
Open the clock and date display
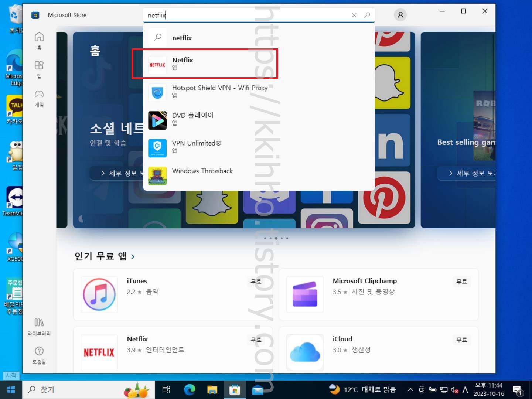click(x=489, y=390)
